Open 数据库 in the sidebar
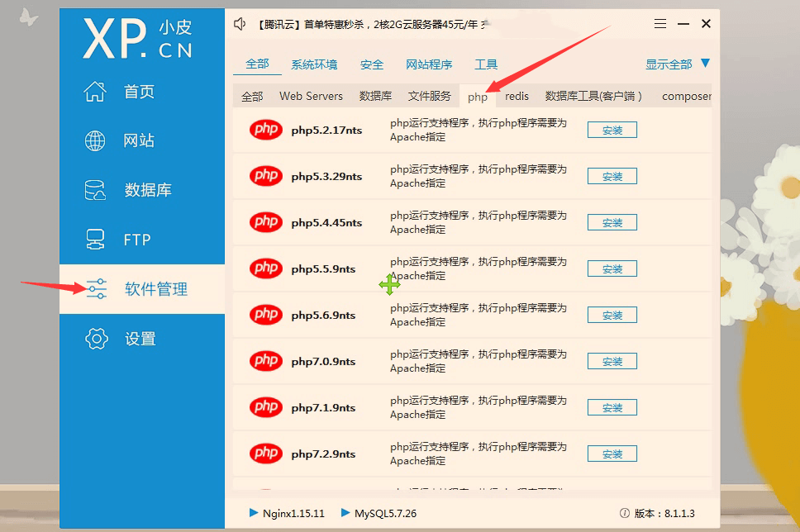This screenshot has width=800, height=532. click(x=142, y=190)
